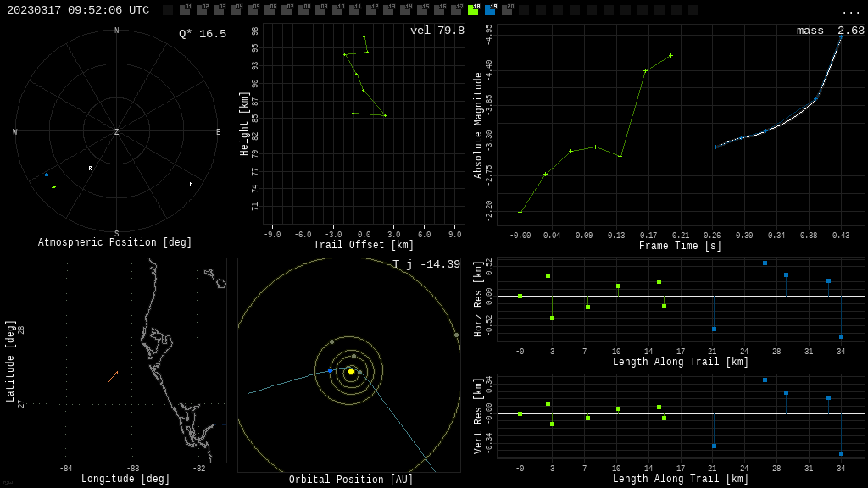Screen dimensions: 868x488
Task: Click the W compass label
Action: 15,131
